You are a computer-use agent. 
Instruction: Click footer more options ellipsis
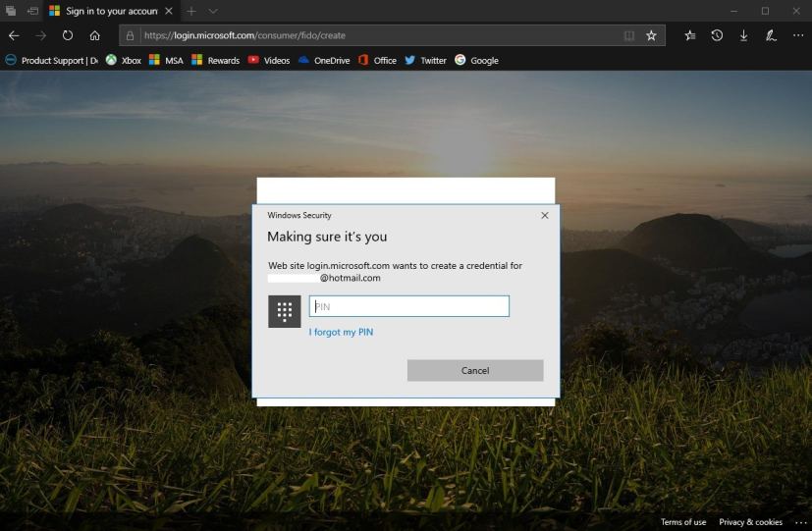pyautogui.click(x=800, y=522)
